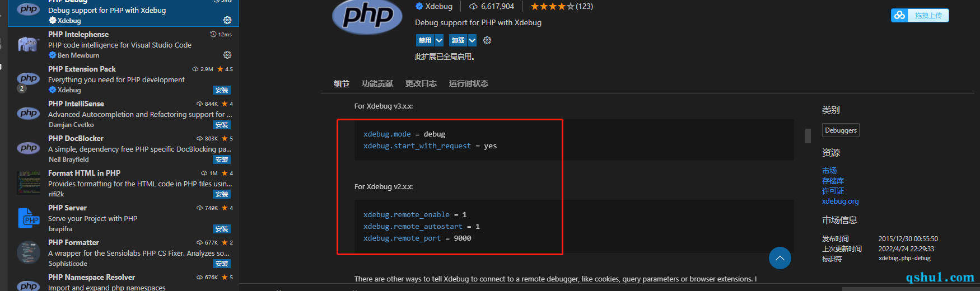Image resolution: width=980 pixels, height=291 pixels.
Task: Open the xdebug.org link
Action: point(840,201)
